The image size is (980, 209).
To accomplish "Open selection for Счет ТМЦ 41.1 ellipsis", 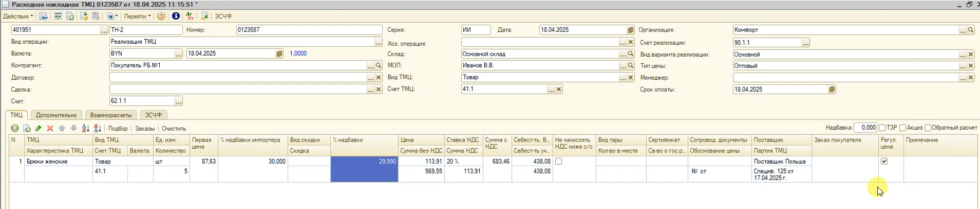I will pyautogui.click(x=551, y=89).
